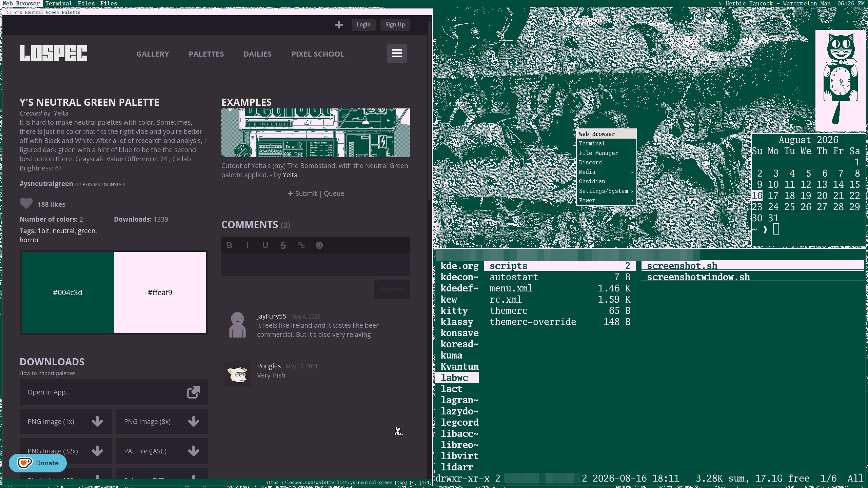868x488 pixels.
Task: Click the PAL File (JASC) download arrow
Action: [x=194, y=451]
